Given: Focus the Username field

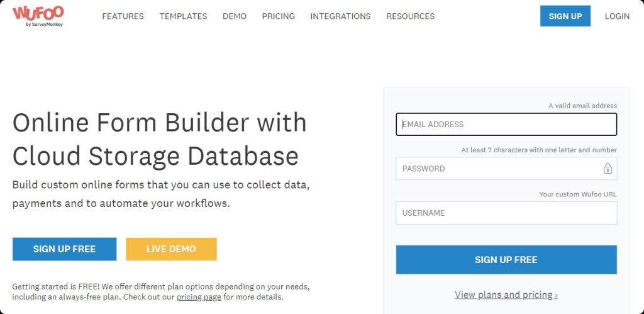Looking at the screenshot, I should coord(506,213).
